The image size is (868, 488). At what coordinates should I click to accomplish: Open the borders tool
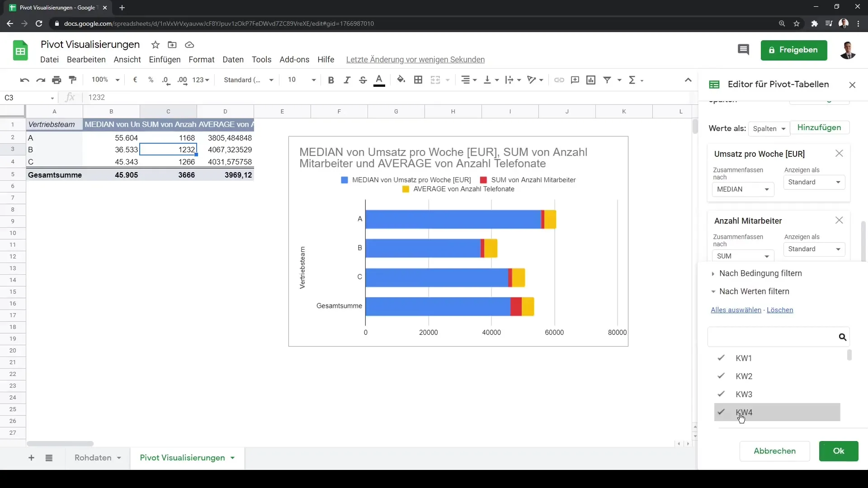tap(418, 80)
